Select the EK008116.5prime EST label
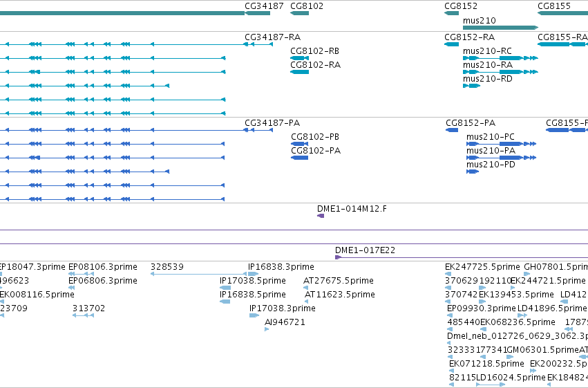The image size is (588, 388). point(37,295)
